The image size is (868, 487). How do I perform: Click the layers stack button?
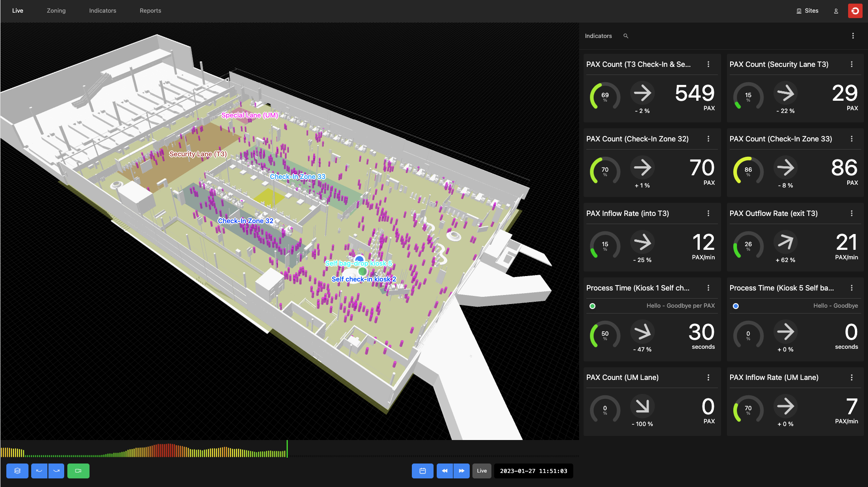(17, 471)
